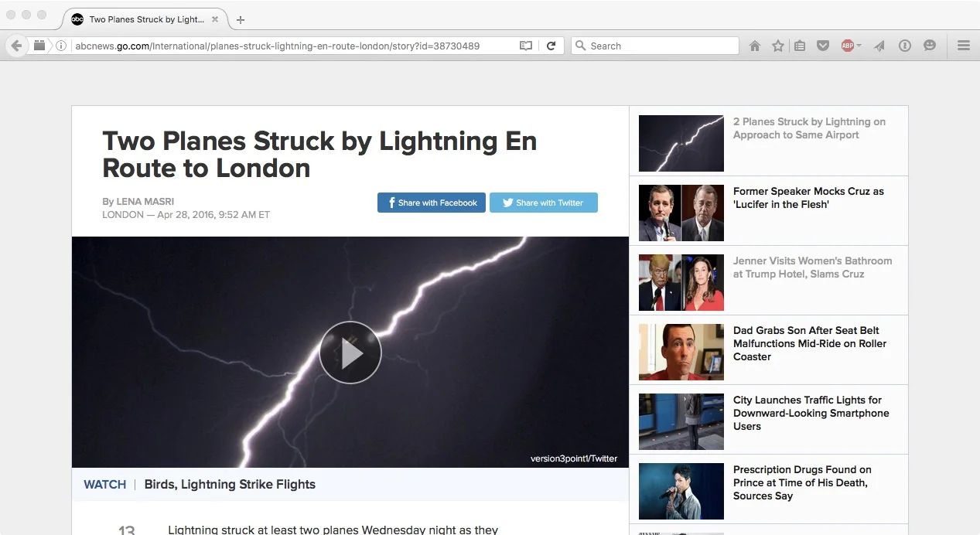Image resolution: width=980 pixels, height=535 pixels.
Task: Open 'Former Speaker Mocks Cruz' article link
Action: (808, 198)
